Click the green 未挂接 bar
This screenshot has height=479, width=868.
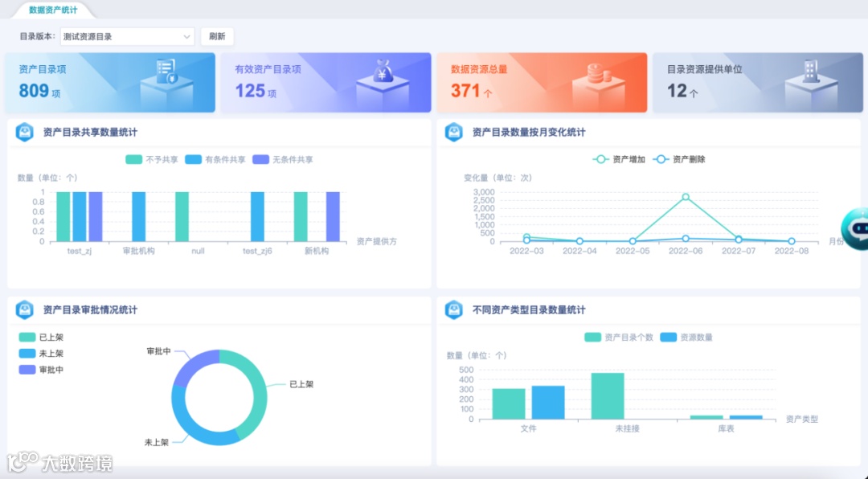608,396
